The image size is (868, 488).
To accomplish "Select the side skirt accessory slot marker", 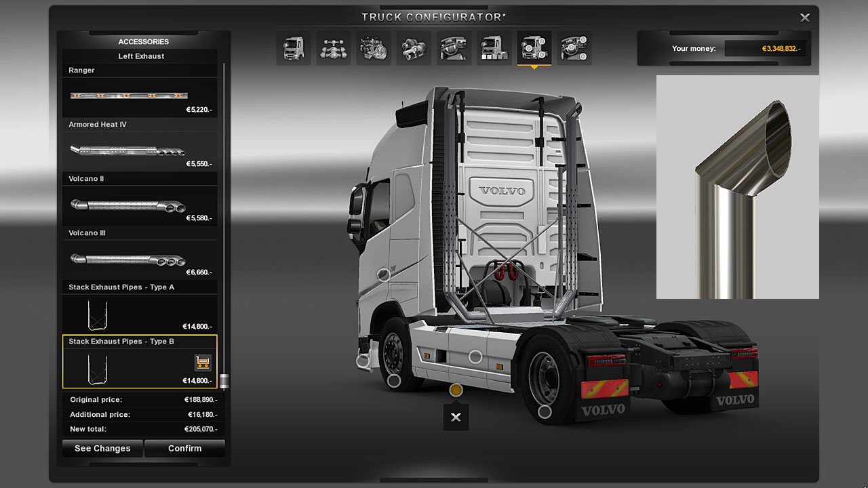I will point(475,357).
